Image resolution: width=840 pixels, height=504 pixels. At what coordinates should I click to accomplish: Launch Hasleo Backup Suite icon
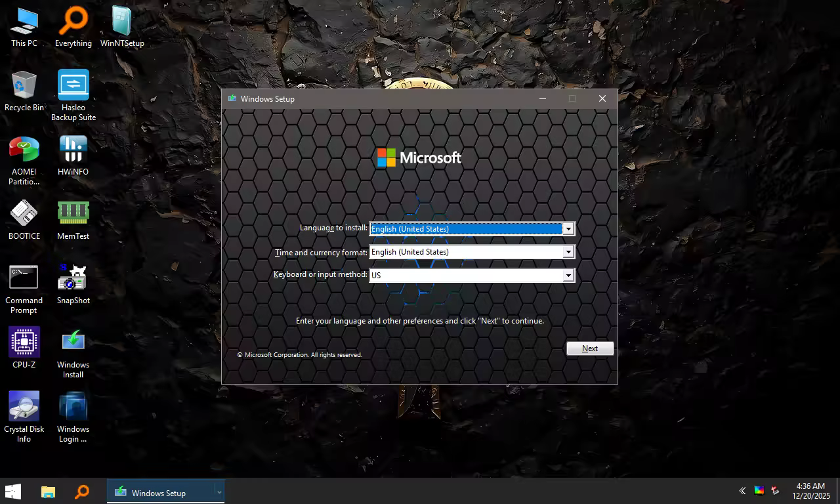(x=73, y=85)
